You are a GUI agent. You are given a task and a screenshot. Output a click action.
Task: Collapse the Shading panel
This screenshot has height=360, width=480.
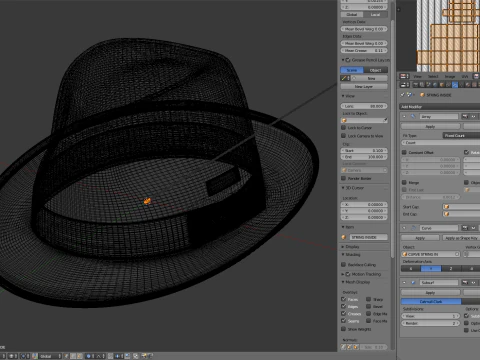pyautogui.click(x=343, y=254)
